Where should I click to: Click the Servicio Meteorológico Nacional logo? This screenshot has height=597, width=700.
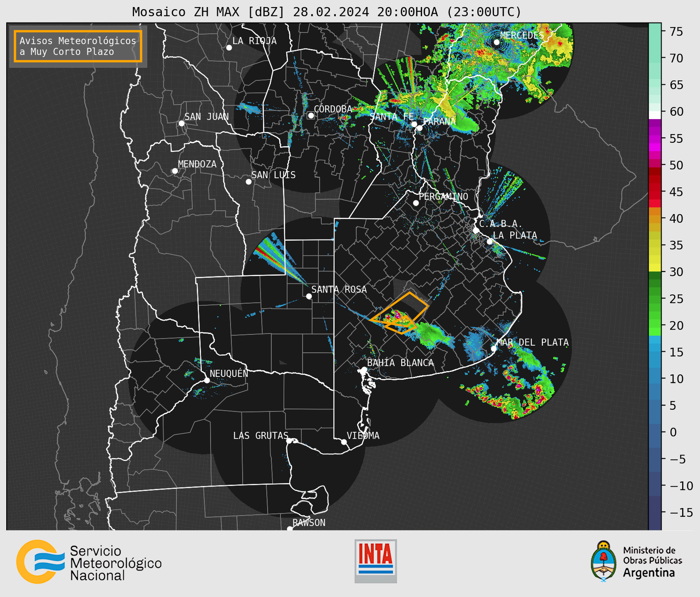pyautogui.click(x=89, y=562)
